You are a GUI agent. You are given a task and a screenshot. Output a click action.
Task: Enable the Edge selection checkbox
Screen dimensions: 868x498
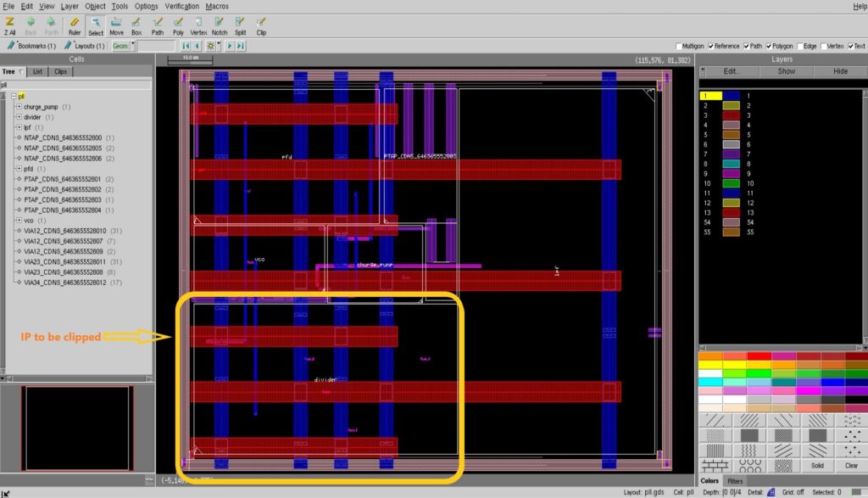(x=800, y=45)
